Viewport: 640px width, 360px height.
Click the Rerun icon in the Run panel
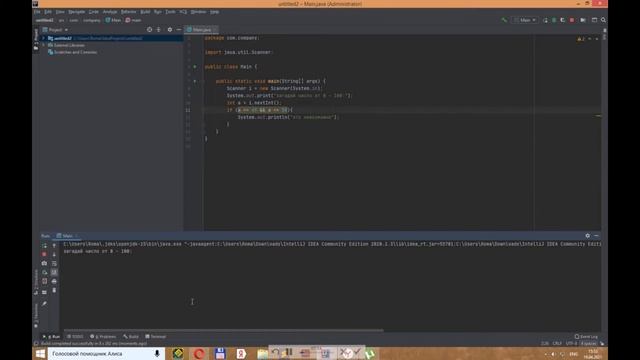pos(44,246)
